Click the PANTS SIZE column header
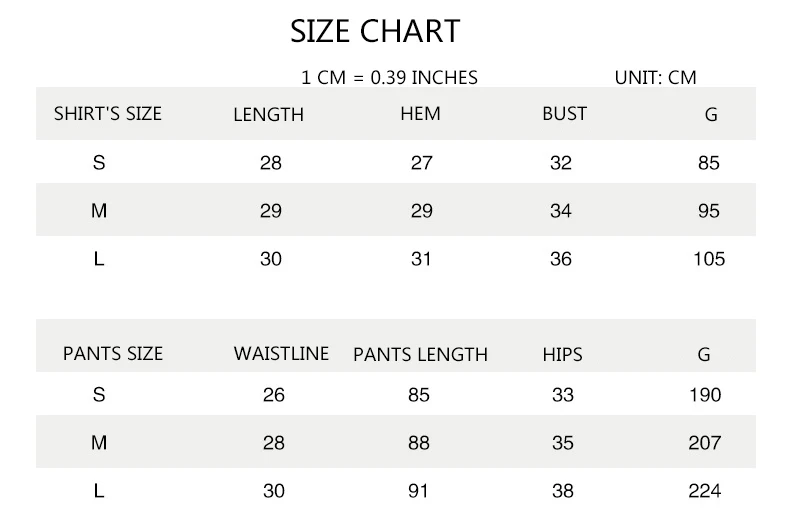 point(112,354)
